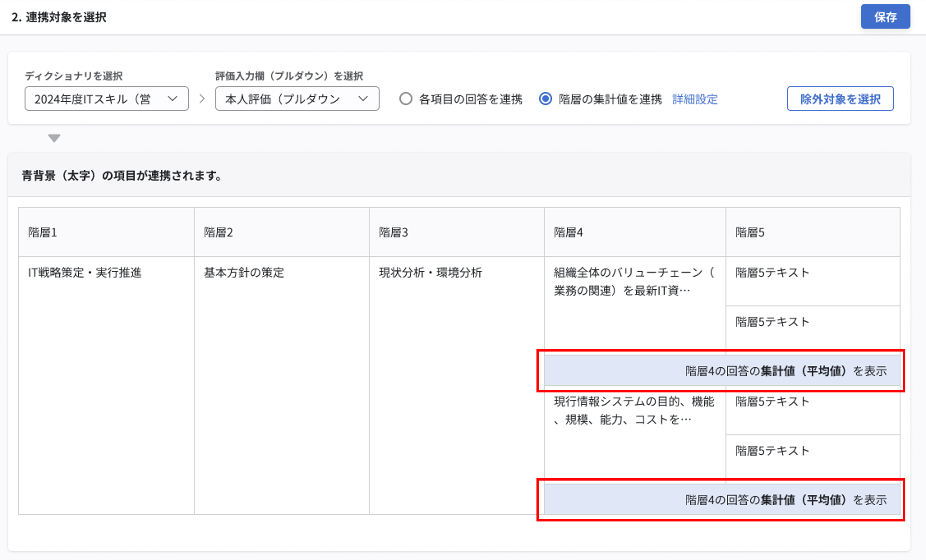The image size is (926, 560).
Task: Select 階層の集計値を連携 radio button
Action: (545, 99)
